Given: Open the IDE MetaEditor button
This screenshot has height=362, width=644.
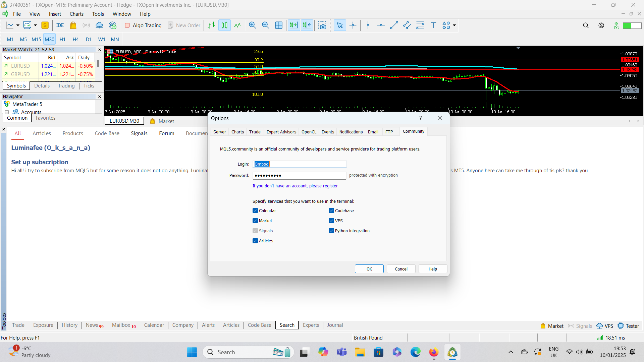Looking at the screenshot, I should click(60, 25).
